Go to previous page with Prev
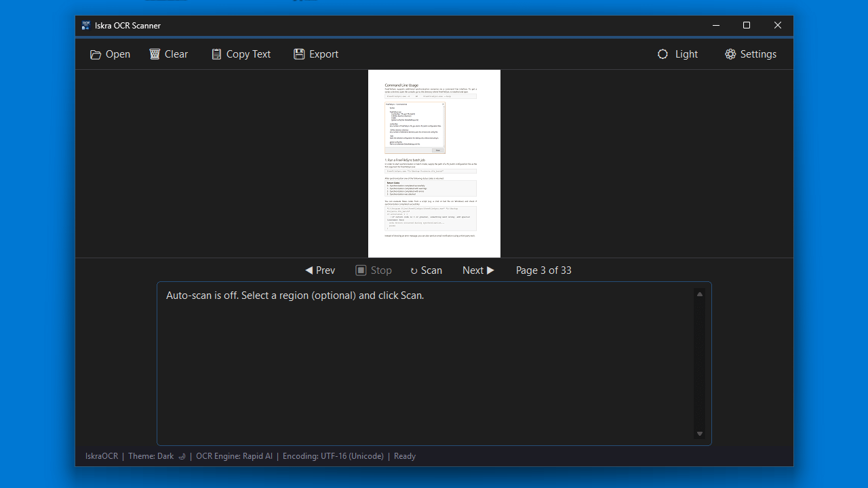This screenshot has width=868, height=488. tap(320, 270)
